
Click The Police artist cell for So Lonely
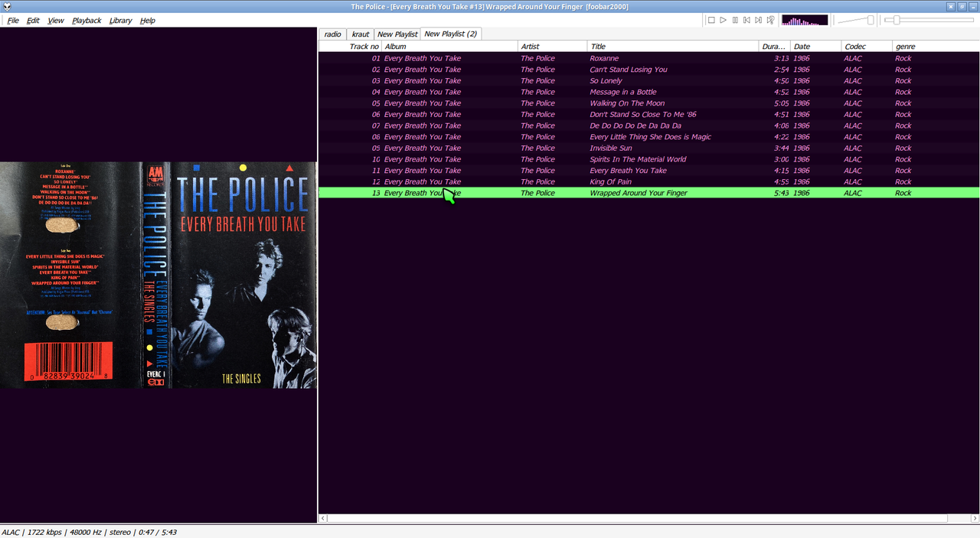[x=537, y=81]
